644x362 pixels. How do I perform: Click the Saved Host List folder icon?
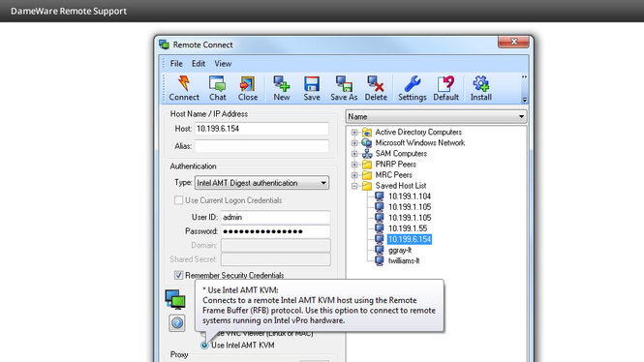pyautogui.click(x=367, y=186)
